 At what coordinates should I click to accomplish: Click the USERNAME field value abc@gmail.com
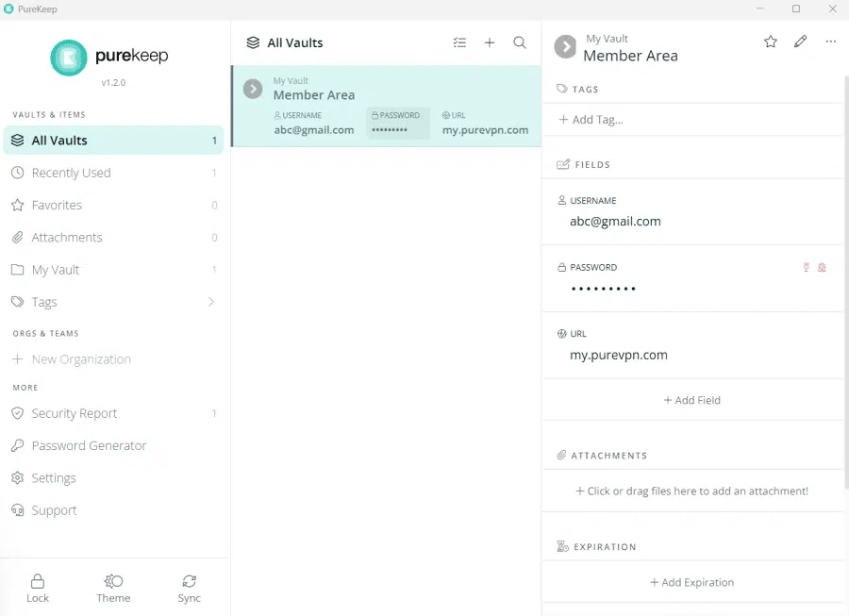[615, 222]
